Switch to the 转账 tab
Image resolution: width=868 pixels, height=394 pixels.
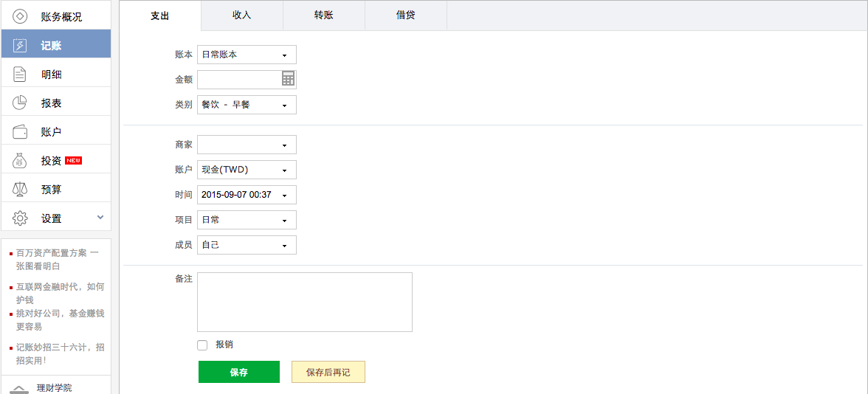click(x=323, y=15)
